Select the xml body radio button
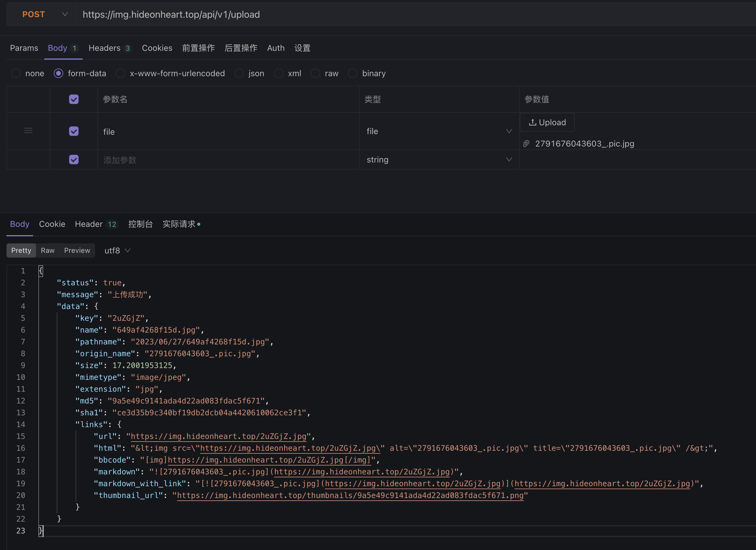 (279, 73)
